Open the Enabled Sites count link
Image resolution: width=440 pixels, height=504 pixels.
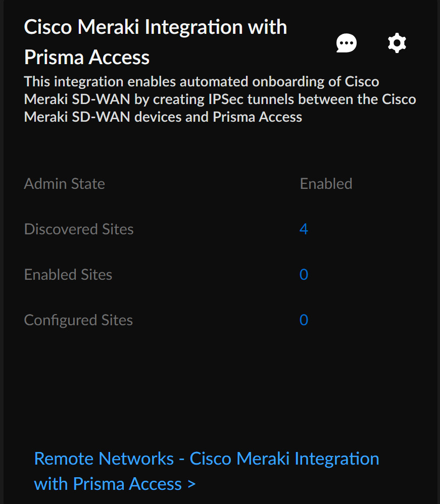pyautogui.click(x=304, y=275)
